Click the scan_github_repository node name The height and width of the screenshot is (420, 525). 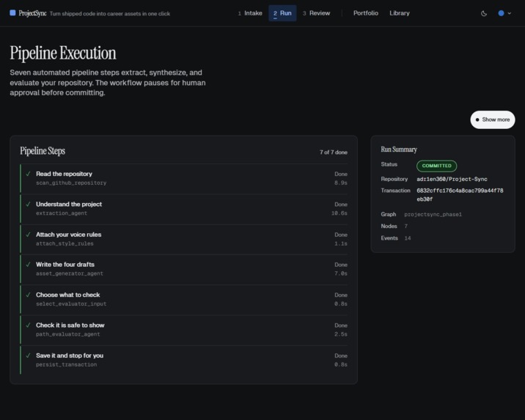tap(71, 183)
